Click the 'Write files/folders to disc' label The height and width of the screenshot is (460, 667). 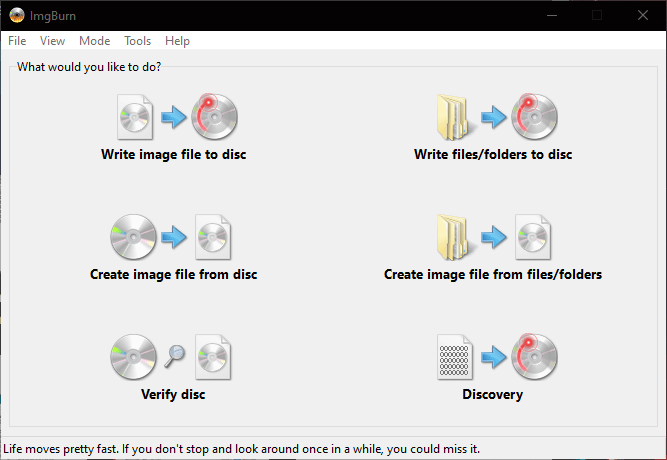(493, 154)
